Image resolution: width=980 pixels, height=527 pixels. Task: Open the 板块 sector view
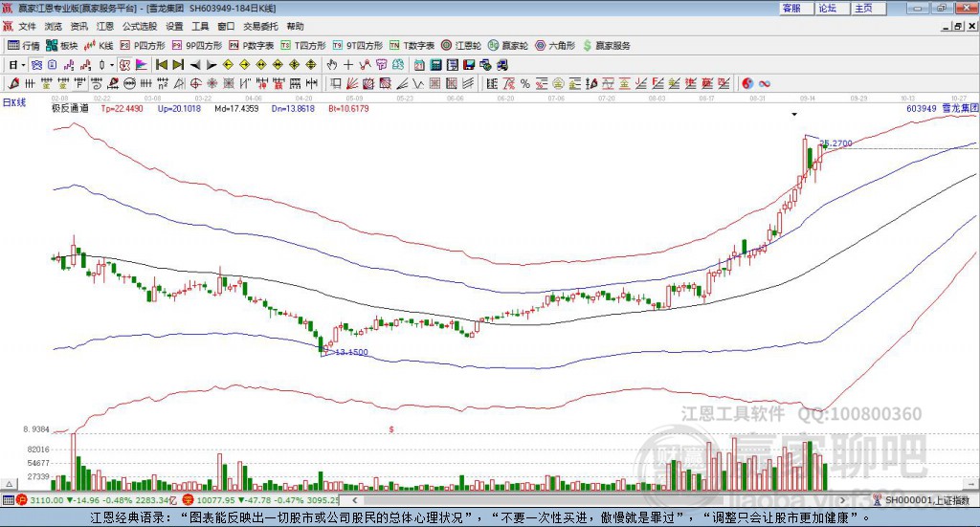[x=61, y=46]
